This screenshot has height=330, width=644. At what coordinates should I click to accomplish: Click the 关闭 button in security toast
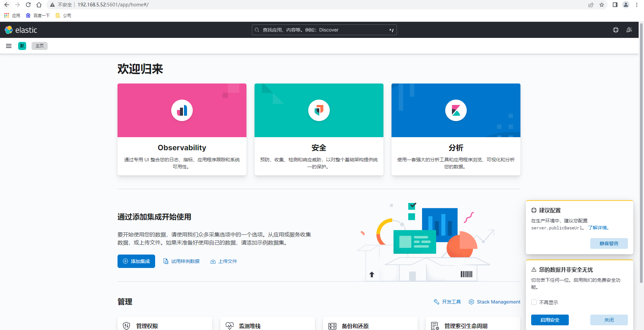(x=609, y=320)
